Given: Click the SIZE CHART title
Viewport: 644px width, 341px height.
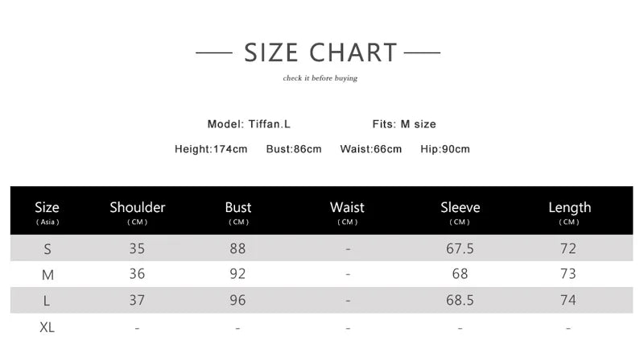Looking at the screenshot, I should [320, 53].
